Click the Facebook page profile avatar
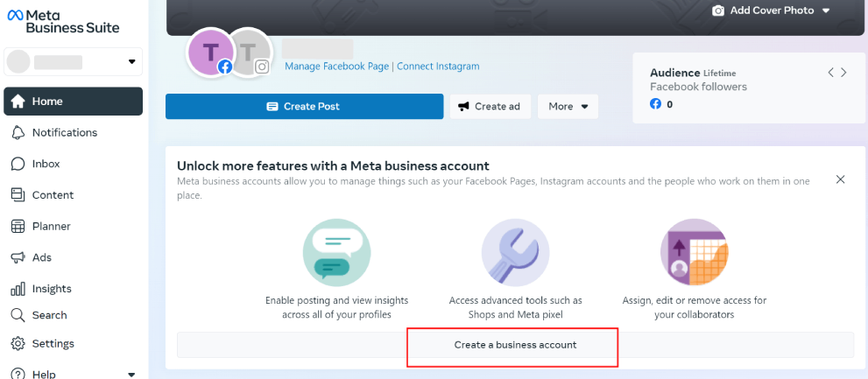The width and height of the screenshot is (868, 379). click(x=210, y=53)
